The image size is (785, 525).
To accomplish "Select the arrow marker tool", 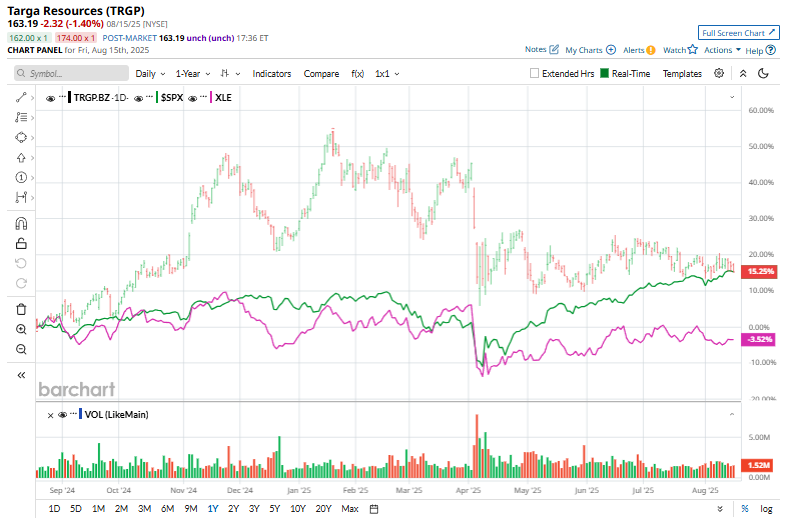I will coord(21,158).
